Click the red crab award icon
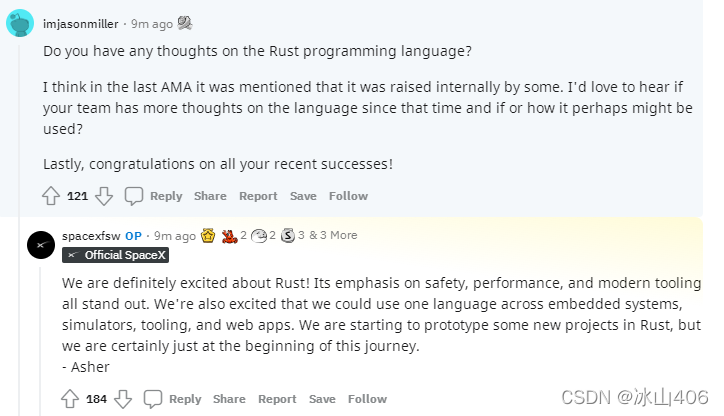This screenshot has width=724, height=416. tap(230, 236)
